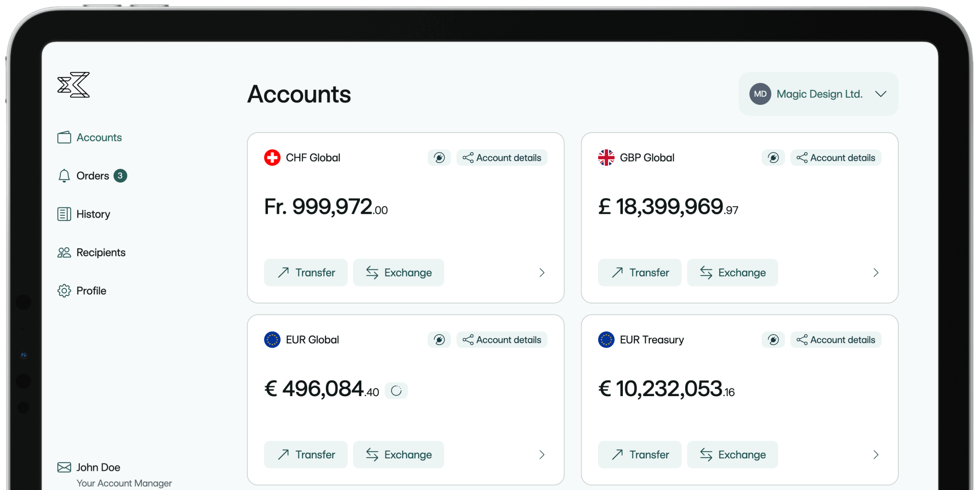Open GBP Global account via its right chevron
Image resolution: width=980 pixels, height=490 pixels.
[x=876, y=273]
